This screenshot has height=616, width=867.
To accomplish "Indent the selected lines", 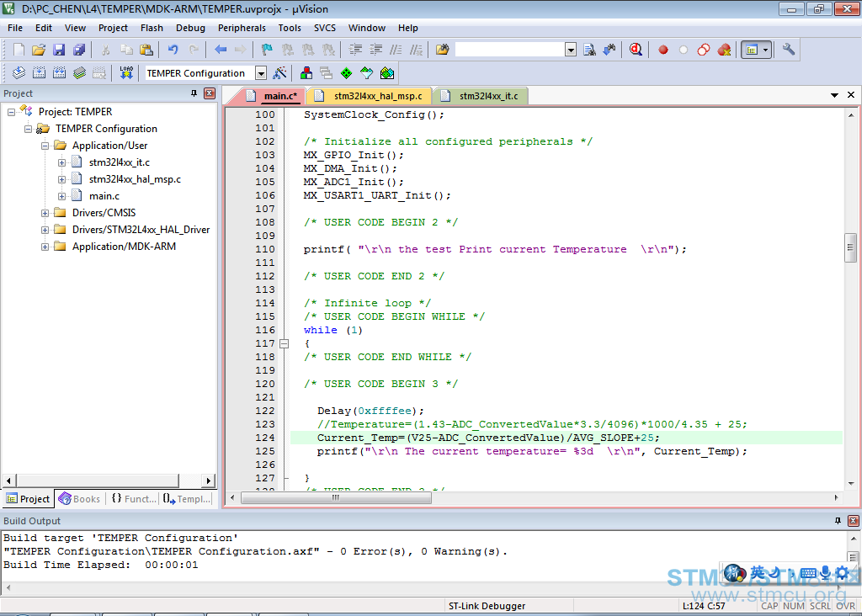I will pyautogui.click(x=355, y=50).
